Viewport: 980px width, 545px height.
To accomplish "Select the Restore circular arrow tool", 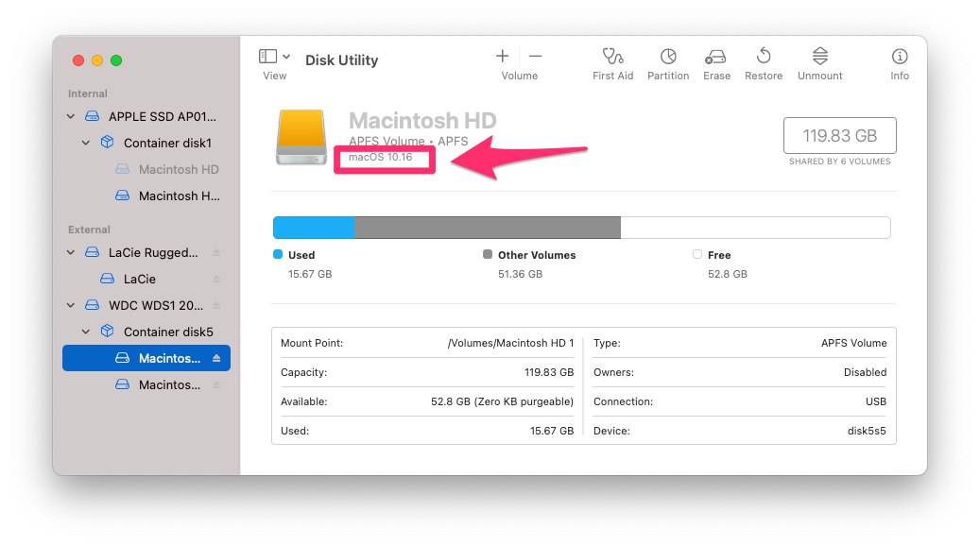I will [x=764, y=57].
